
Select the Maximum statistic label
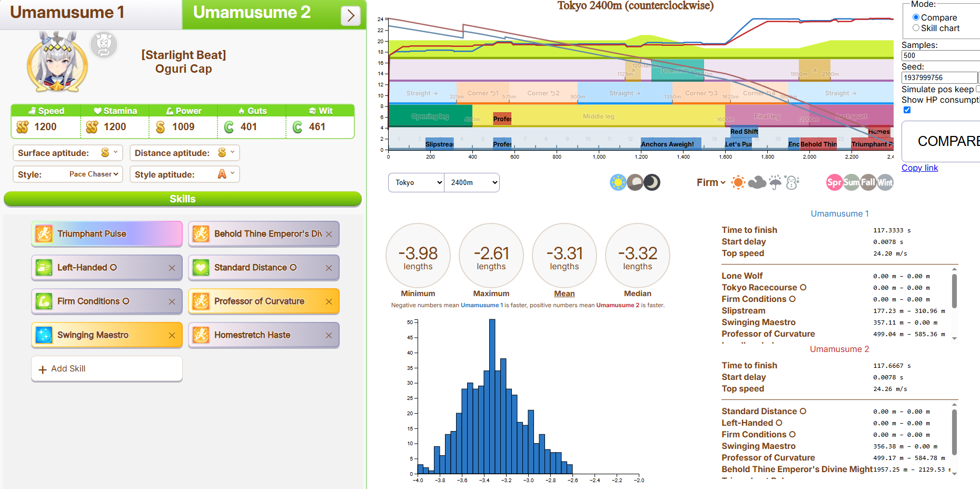[x=491, y=294]
